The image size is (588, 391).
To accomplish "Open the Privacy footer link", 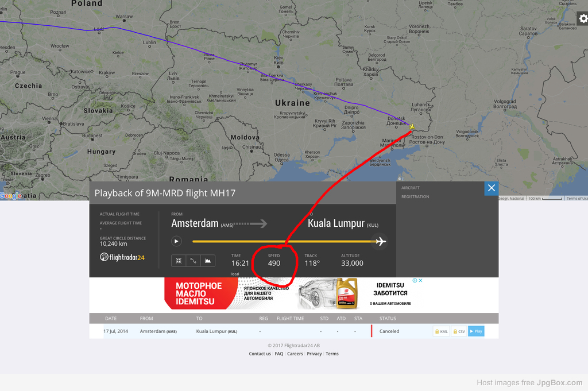I will [x=314, y=354].
